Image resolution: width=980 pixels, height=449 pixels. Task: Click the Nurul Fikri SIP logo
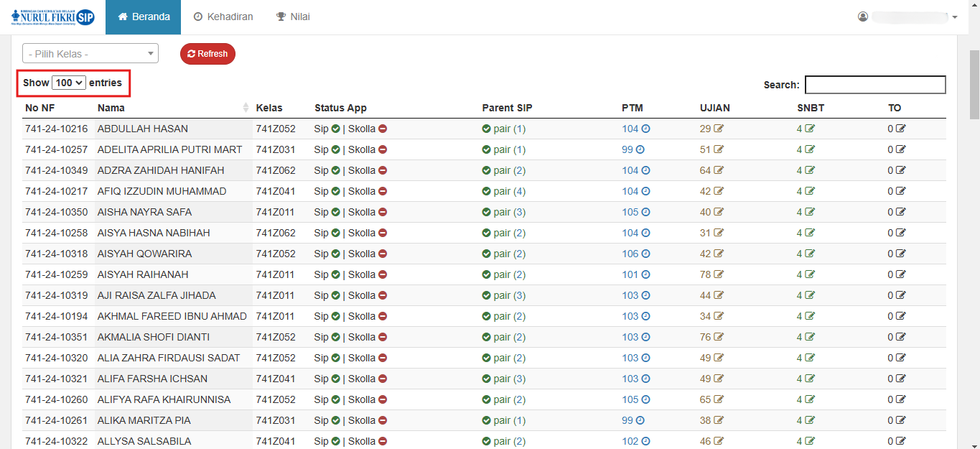53,17
